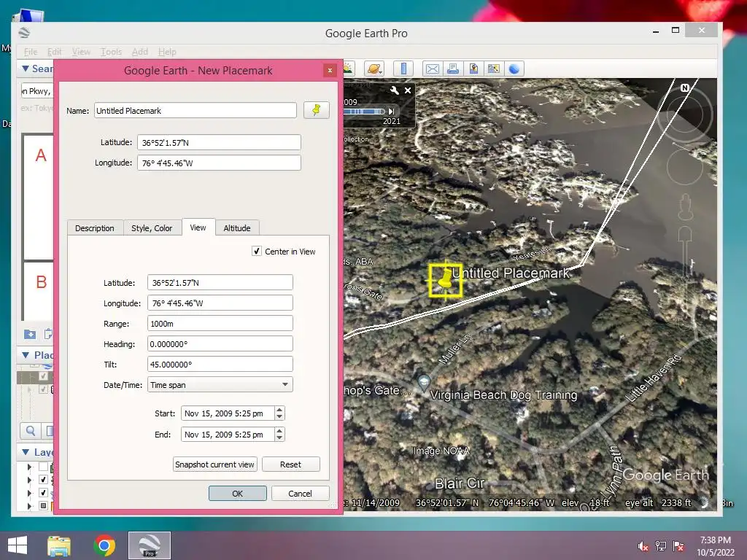Click the Action Center flag tray icon
Screen dimensions: 747x560
tap(678, 546)
